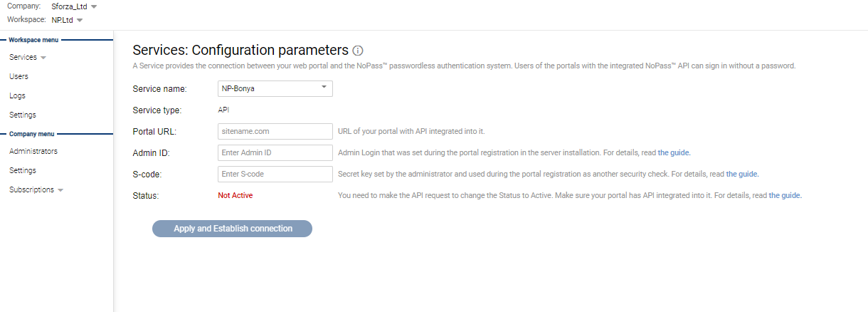This screenshot has height=312, width=868.
Task: Open the Workspace dropdown showing NPLtd
Action: pos(67,20)
